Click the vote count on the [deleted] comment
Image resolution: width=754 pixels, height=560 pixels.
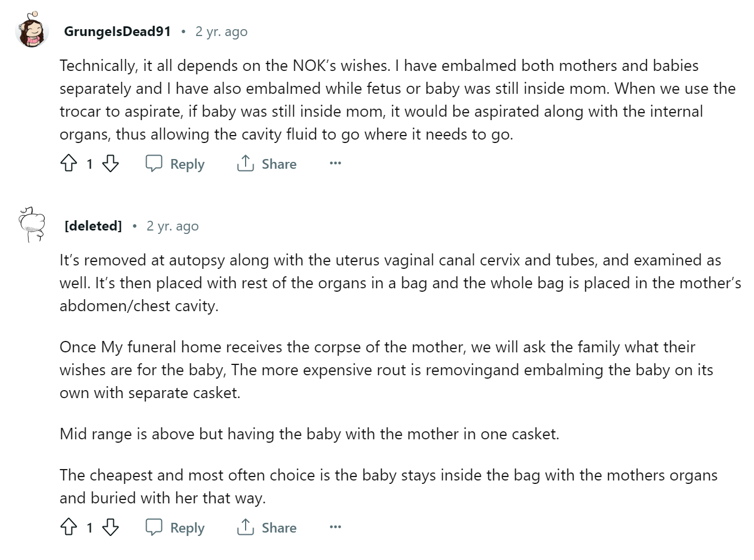[x=89, y=528]
